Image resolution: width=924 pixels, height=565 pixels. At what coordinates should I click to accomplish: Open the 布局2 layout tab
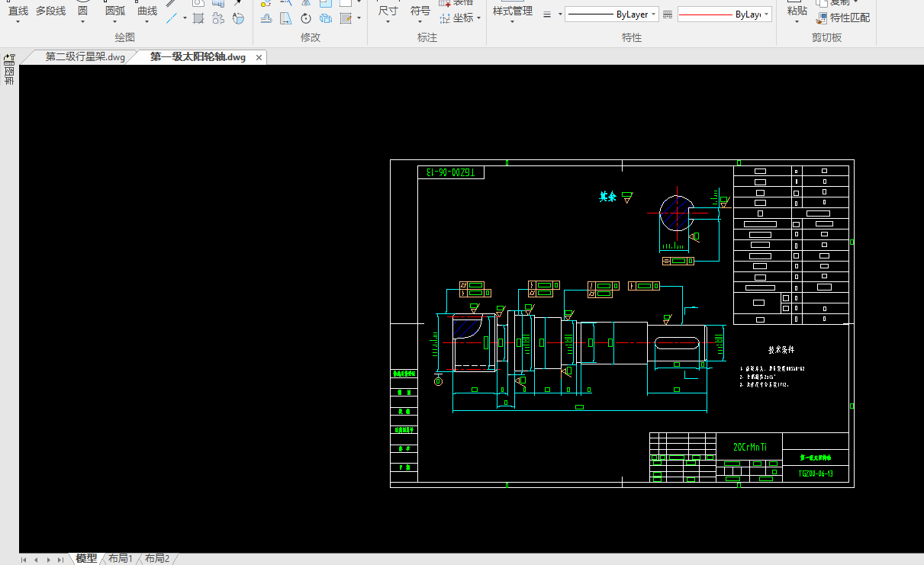pyautogui.click(x=157, y=559)
